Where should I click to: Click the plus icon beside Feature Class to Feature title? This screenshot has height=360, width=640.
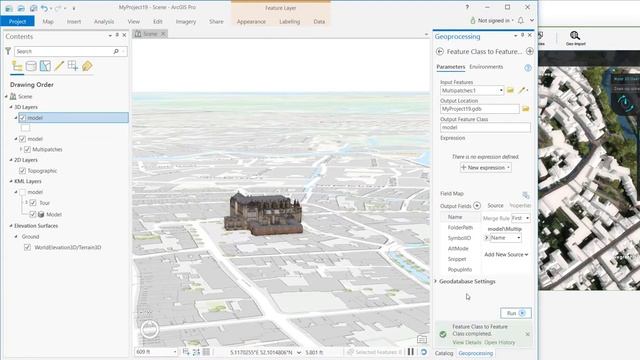point(529,51)
